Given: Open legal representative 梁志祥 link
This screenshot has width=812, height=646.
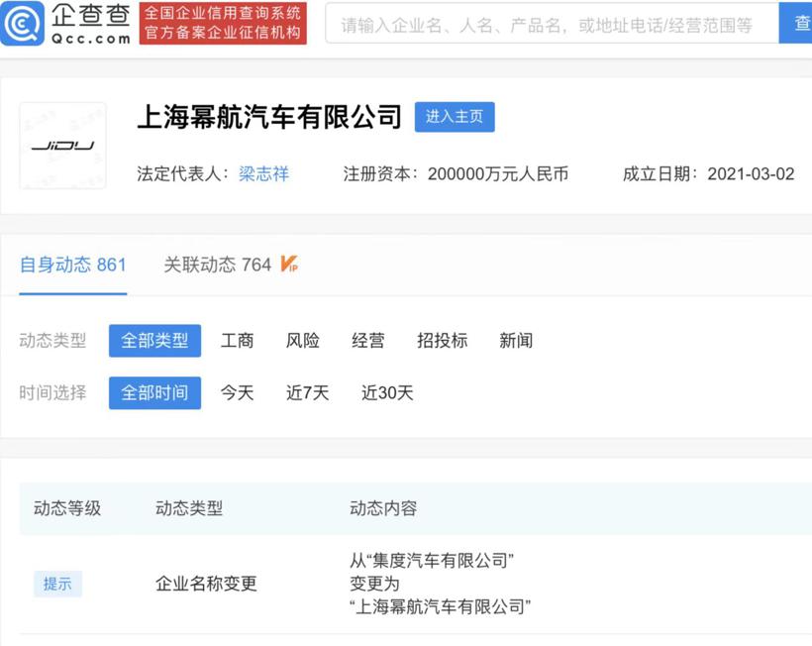Looking at the screenshot, I should [x=263, y=173].
